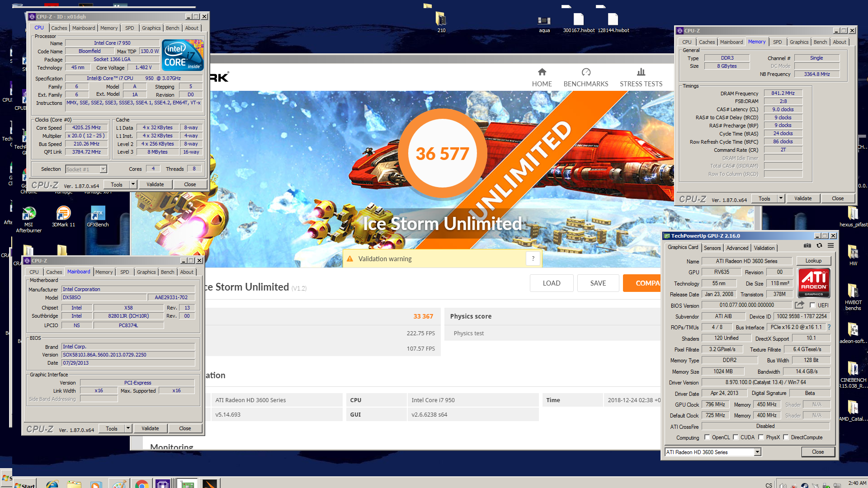Open the hexus_pifast desktop folder
The height and width of the screenshot is (488, 868).
853,217
